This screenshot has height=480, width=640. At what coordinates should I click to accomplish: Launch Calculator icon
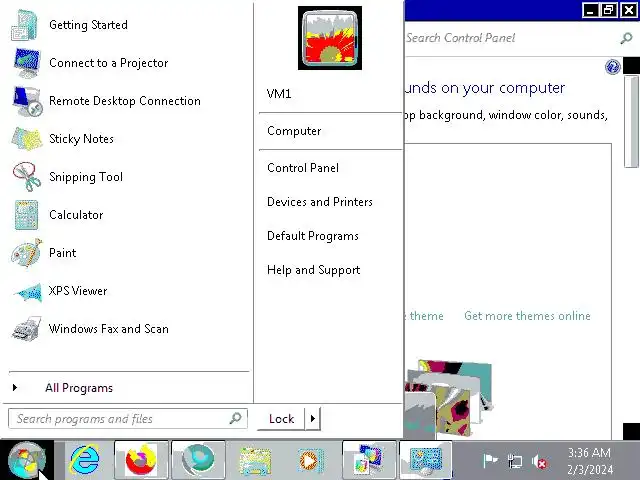coord(26,215)
